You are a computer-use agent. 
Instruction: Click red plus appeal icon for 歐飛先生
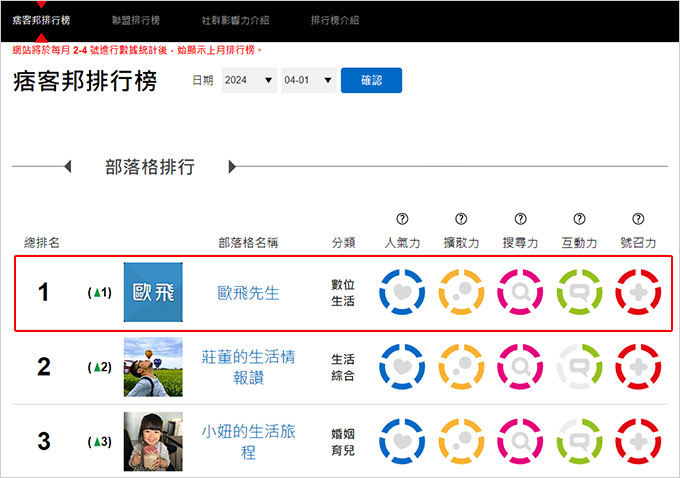point(638,292)
